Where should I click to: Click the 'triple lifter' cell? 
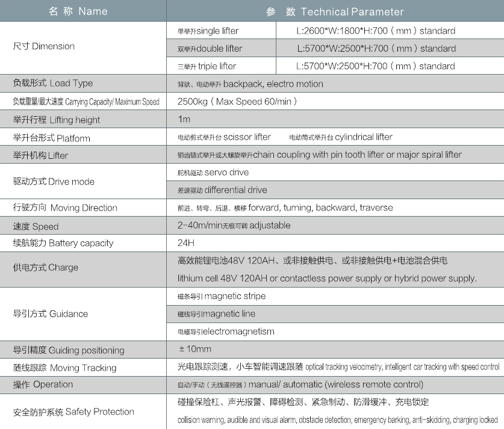point(207,66)
